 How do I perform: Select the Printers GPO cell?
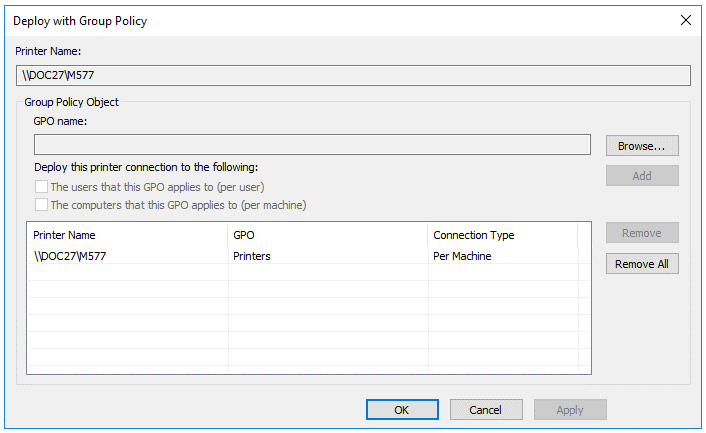coord(252,256)
